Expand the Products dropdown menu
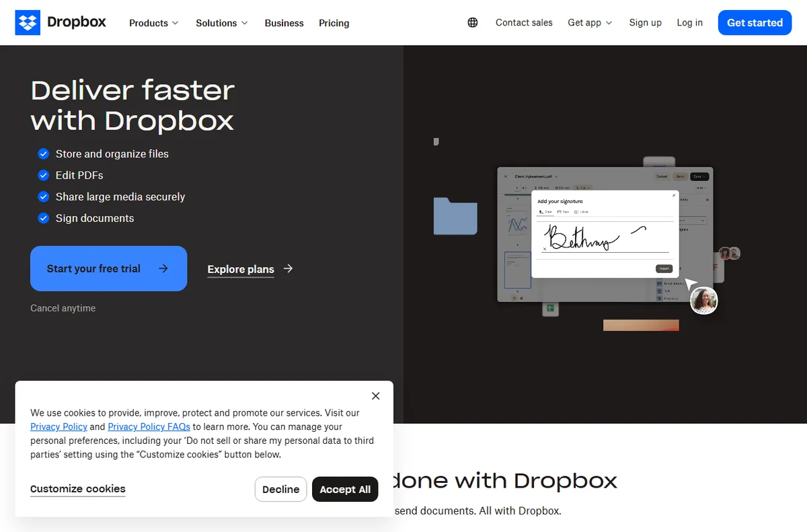The height and width of the screenshot is (532, 807). point(154,23)
